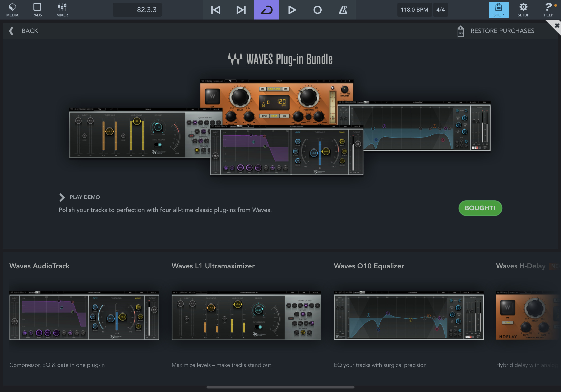This screenshot has height=392, width=561.
Task: Open the Pads view
Action: (37, 10)
